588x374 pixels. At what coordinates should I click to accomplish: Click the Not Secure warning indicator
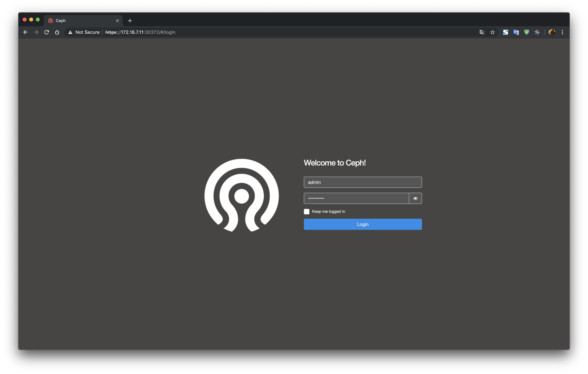[84, 32]
